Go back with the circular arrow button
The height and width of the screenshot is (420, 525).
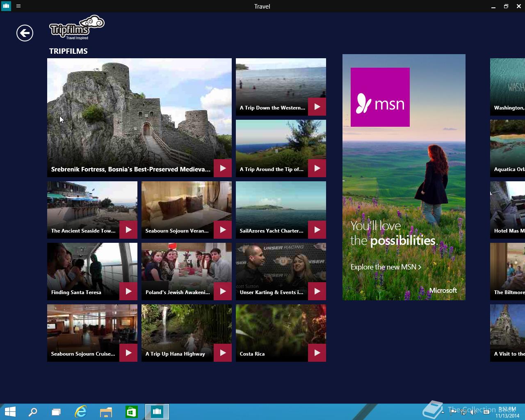pyautogui.click(x=25, y=33)
